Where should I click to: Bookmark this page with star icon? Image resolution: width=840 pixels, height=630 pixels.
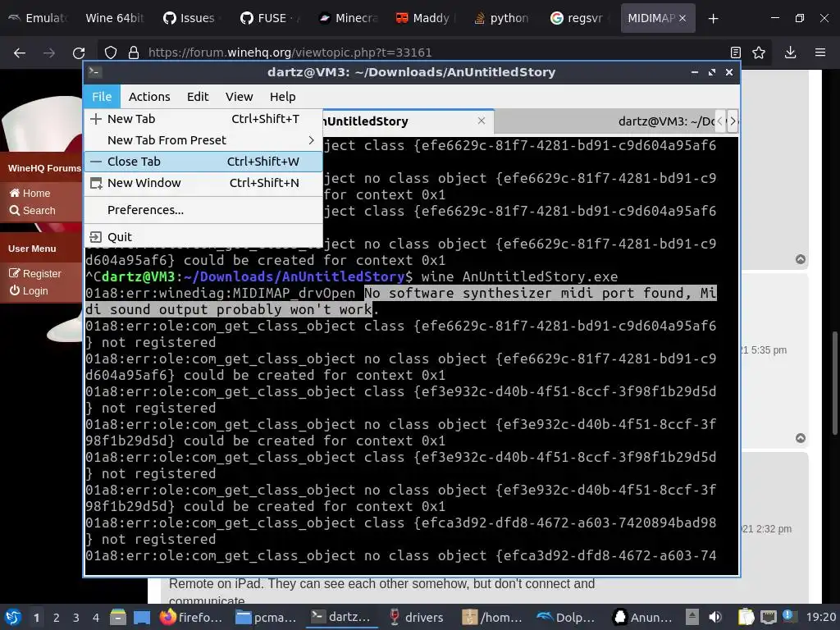[759, 52]
